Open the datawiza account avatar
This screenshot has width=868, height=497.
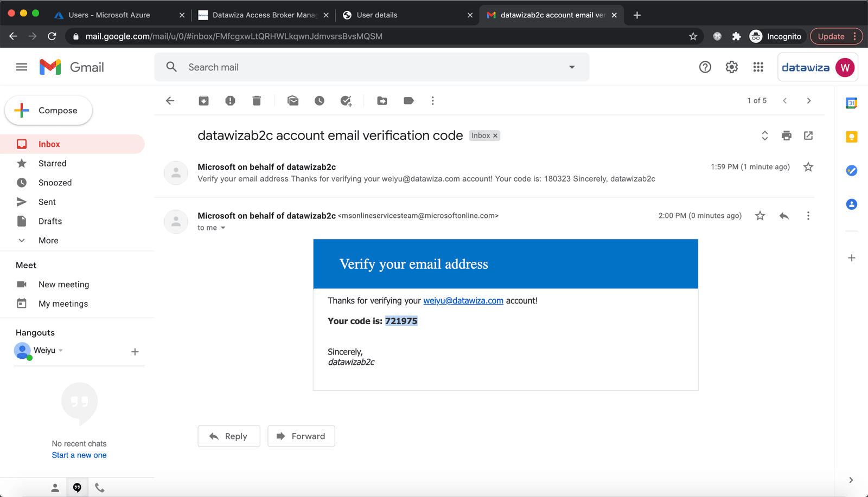[x=845, y=67]
